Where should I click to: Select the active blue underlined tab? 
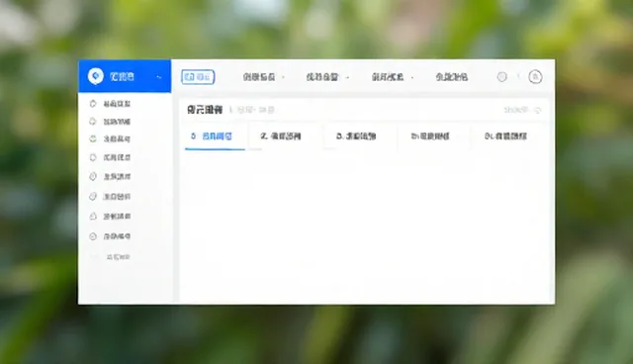(x=215, y=136)
